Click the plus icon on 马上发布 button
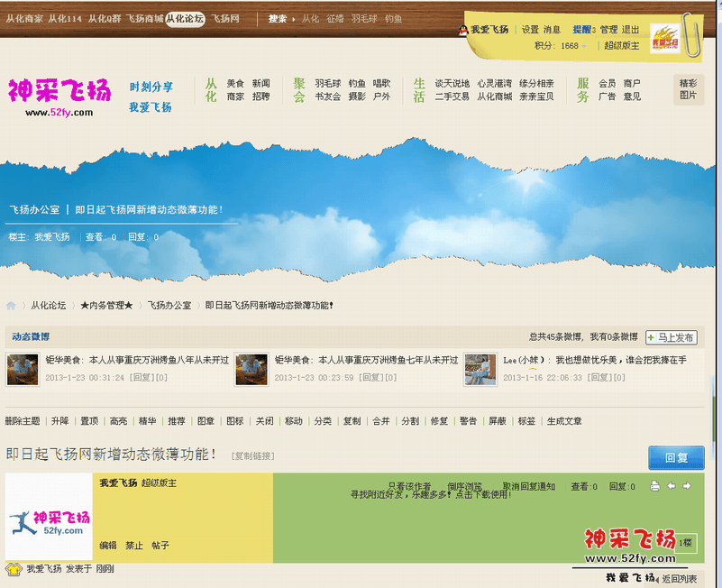This screenshot has width=722, height=588. [x=651, y=338]
